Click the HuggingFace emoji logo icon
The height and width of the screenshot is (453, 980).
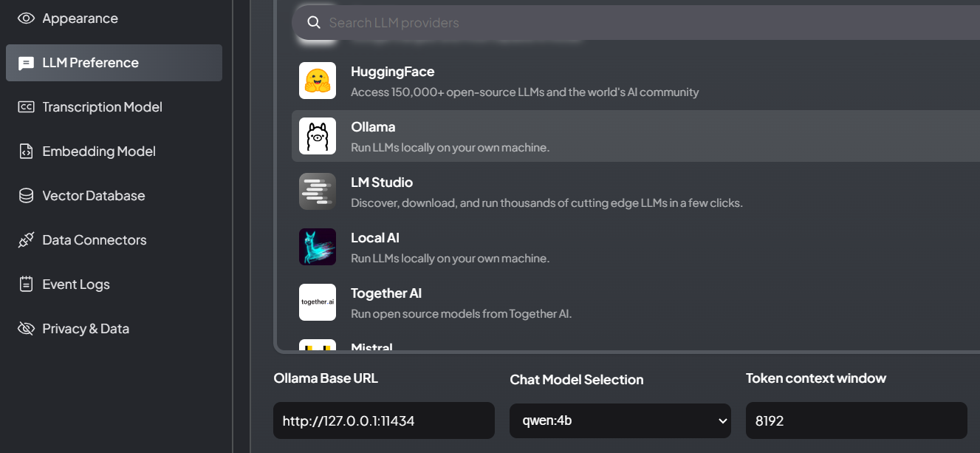click(318, 81)
